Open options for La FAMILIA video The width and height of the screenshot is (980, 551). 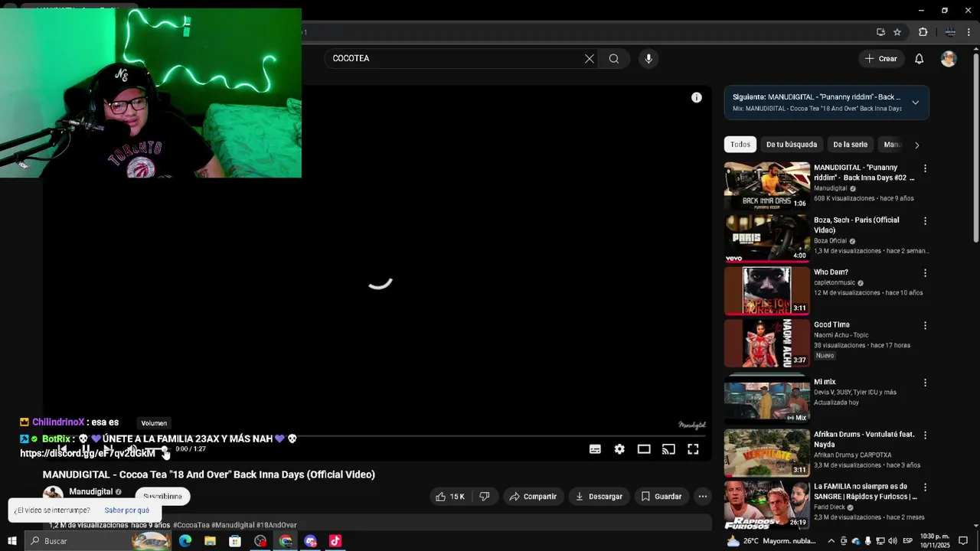pos(925,487)
